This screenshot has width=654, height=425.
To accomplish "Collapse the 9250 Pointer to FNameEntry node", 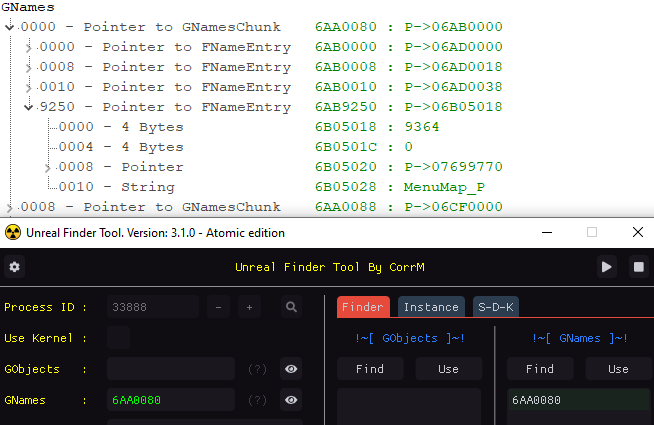I will click(x=28, y=107).
